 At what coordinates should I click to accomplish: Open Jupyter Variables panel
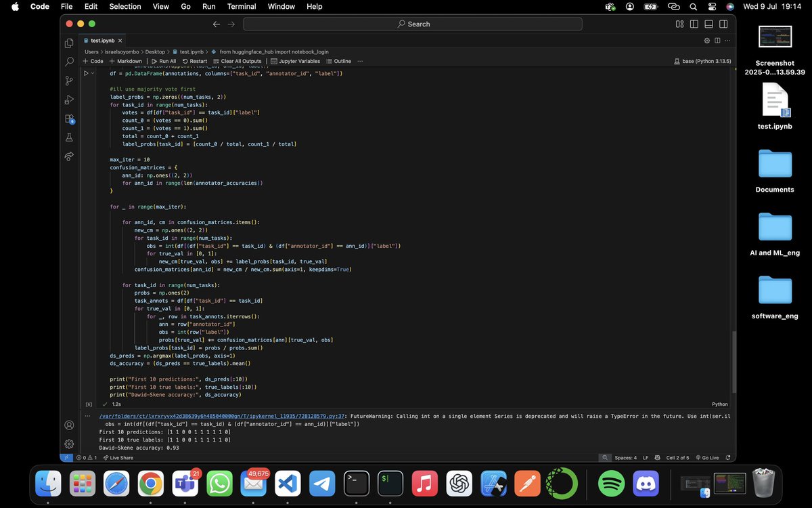[x=294, y=61]
